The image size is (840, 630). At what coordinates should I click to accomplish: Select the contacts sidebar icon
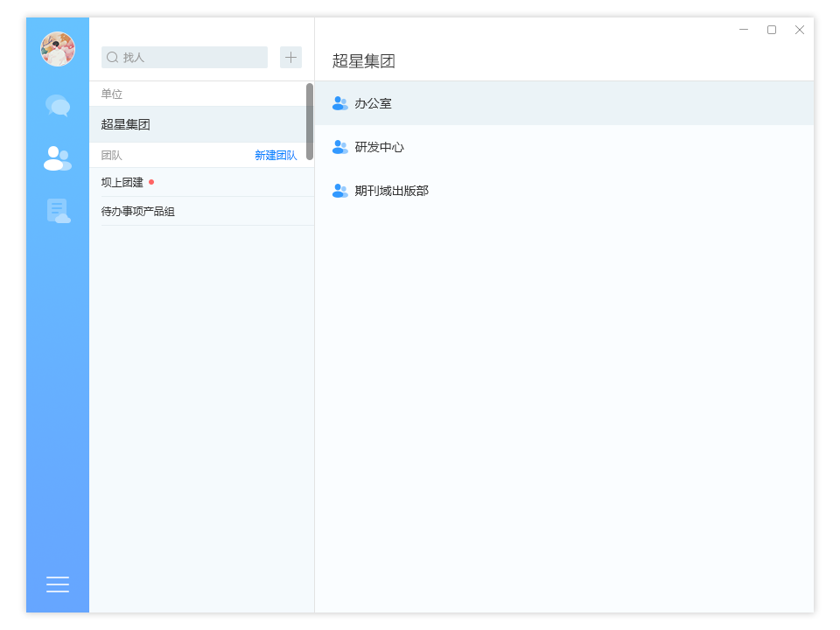[x=58, y=158]
